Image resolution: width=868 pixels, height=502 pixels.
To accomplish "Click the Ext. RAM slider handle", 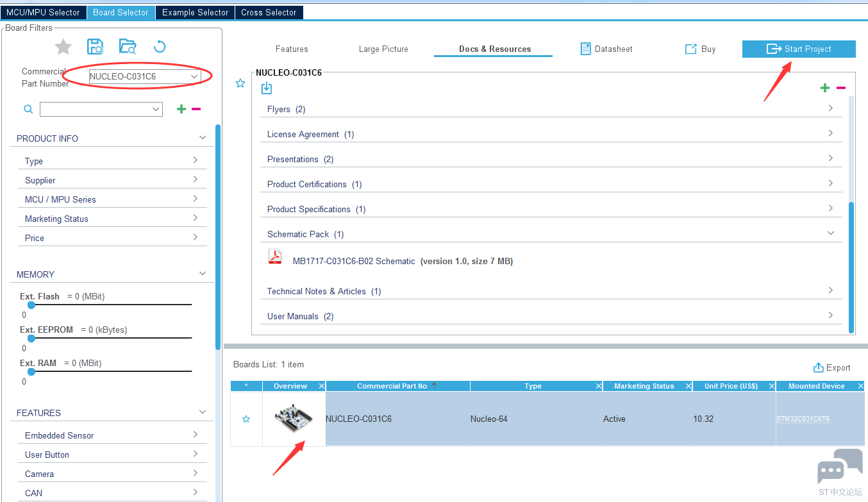I will [x=31, y=371].
